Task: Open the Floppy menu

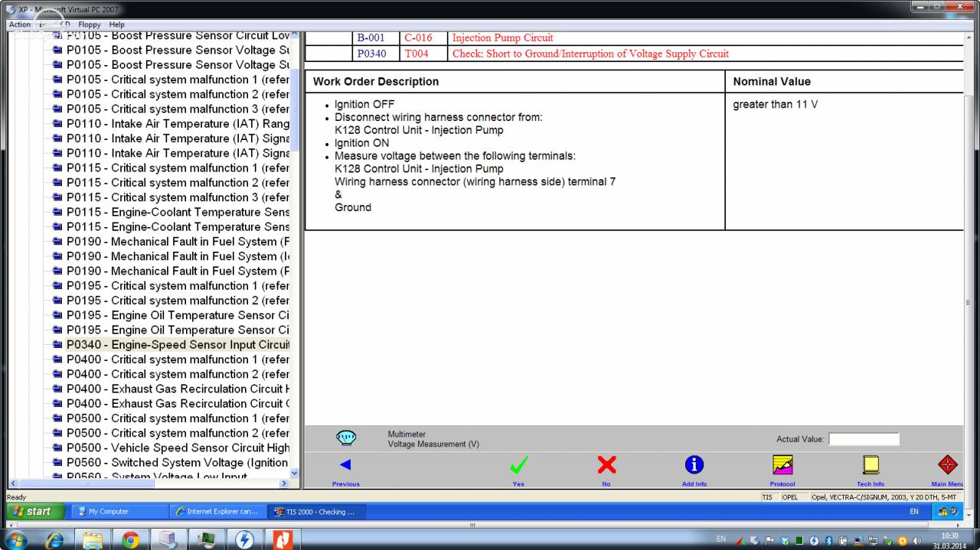Action: coord(90,24)
